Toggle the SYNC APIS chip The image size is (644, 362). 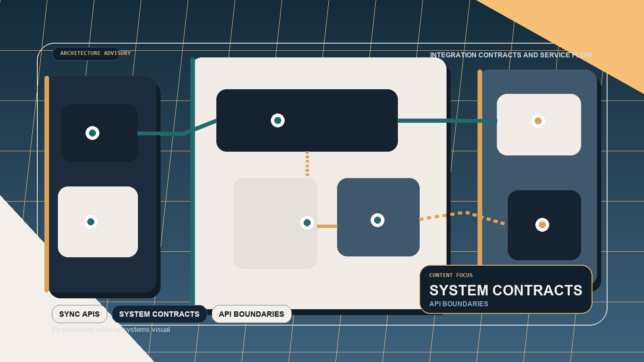79,314
